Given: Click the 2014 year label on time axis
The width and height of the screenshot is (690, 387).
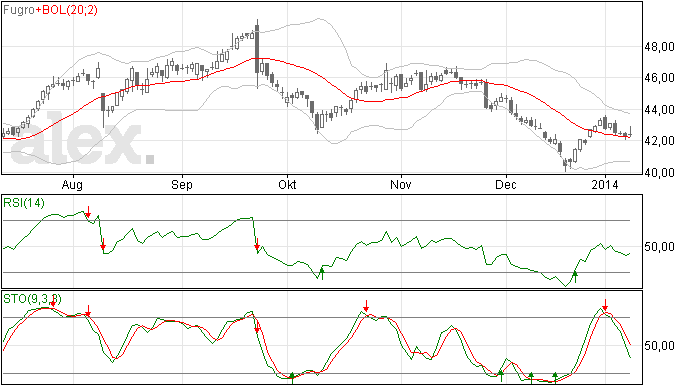Looking at the screenshot, I should (x=605, y=184).
